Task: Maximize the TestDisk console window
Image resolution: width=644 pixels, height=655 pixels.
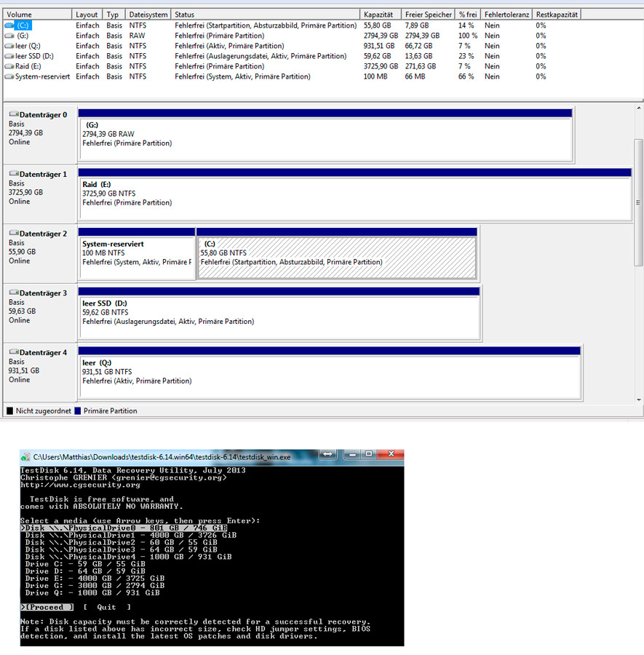Action: click(369, 454)
